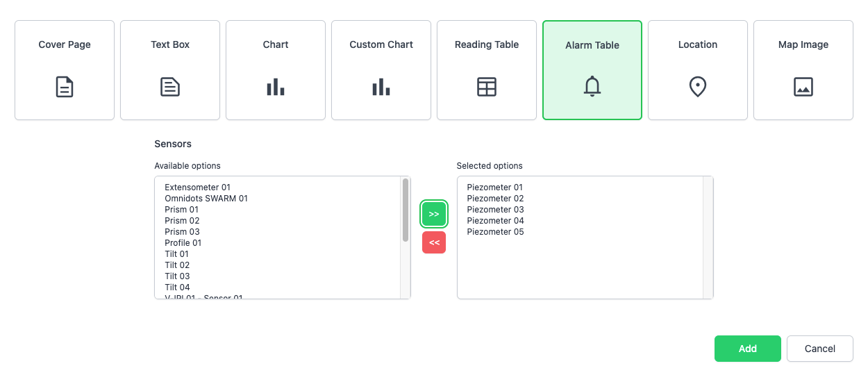This screenshot has width=868, height=375.
Task: Select Extensometer 01 in available options
Action: click(197, 187)
